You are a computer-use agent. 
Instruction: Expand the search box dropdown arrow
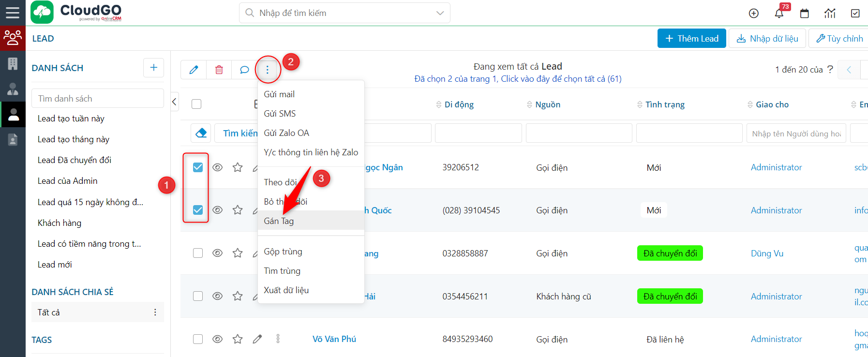440,13
